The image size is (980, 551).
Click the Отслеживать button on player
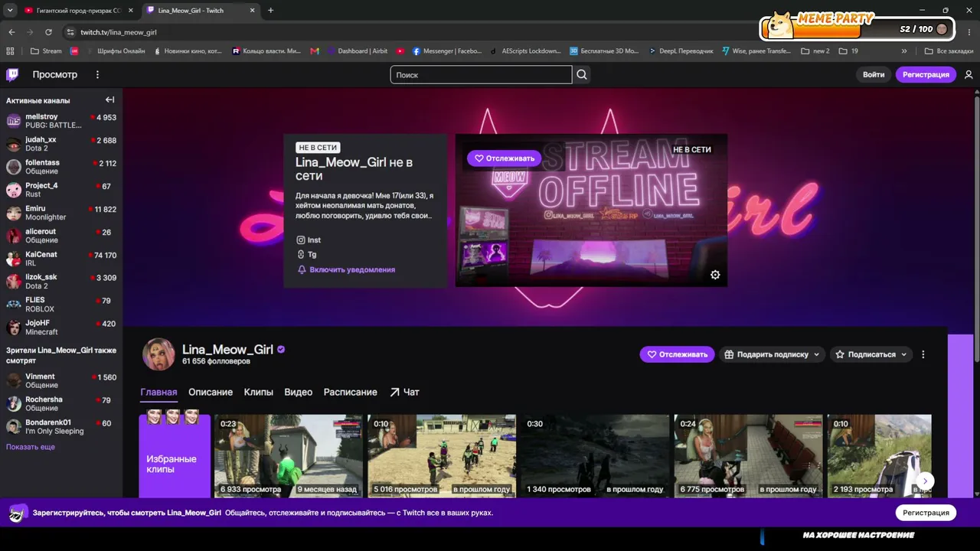point(505,158)
